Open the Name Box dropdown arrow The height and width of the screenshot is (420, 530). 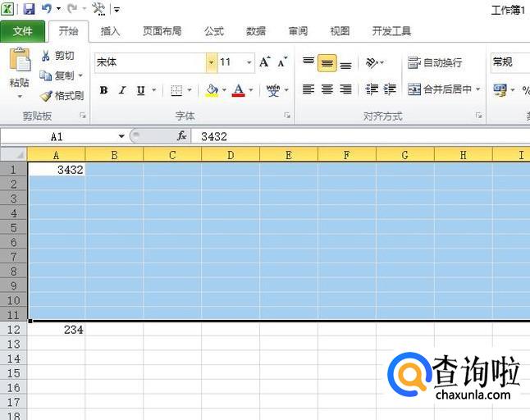(121, 136)
